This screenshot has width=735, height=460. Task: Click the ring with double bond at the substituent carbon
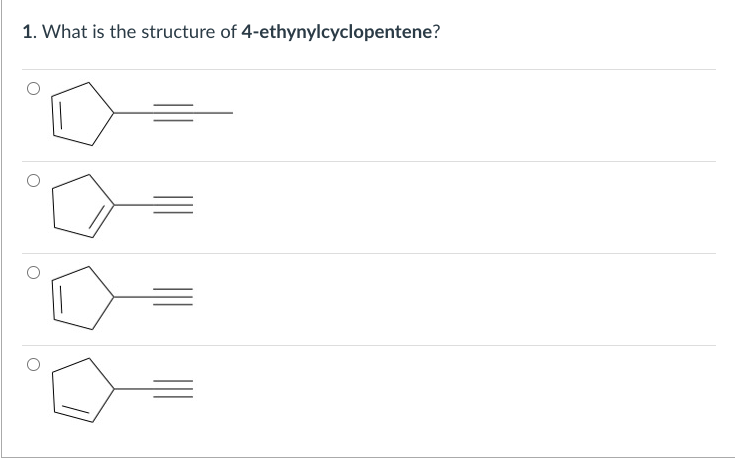tap(82, 206)
